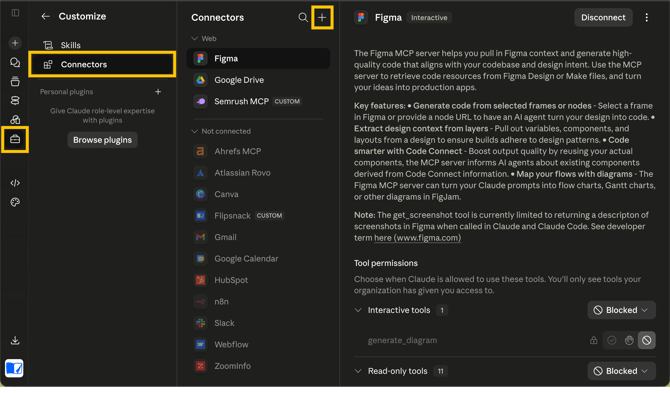Select Gmail connector
Screen dimensions: 670x393
(x=258, y=237)
